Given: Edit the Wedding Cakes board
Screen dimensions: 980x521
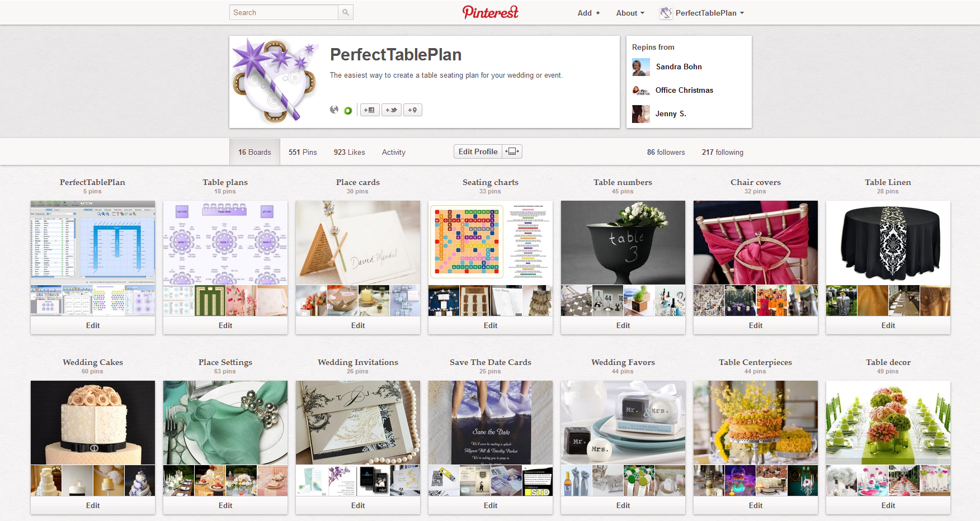Looking at the screenshot, I should [x=93, y=505].
